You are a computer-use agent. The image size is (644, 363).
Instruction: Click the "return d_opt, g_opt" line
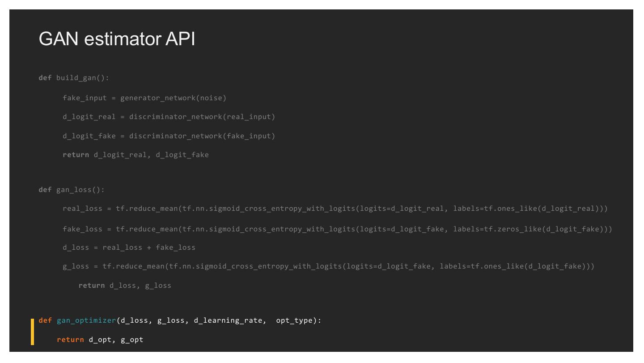click(100, 339)
